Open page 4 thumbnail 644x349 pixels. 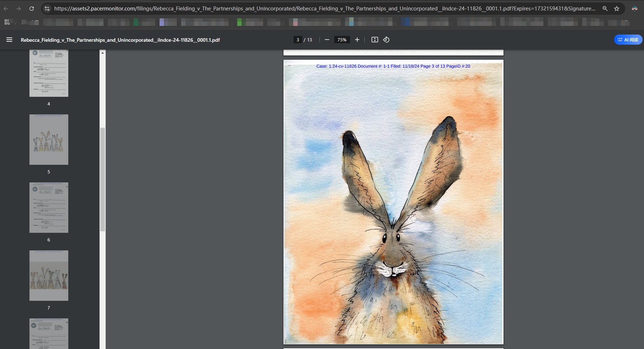pos(49,73)
